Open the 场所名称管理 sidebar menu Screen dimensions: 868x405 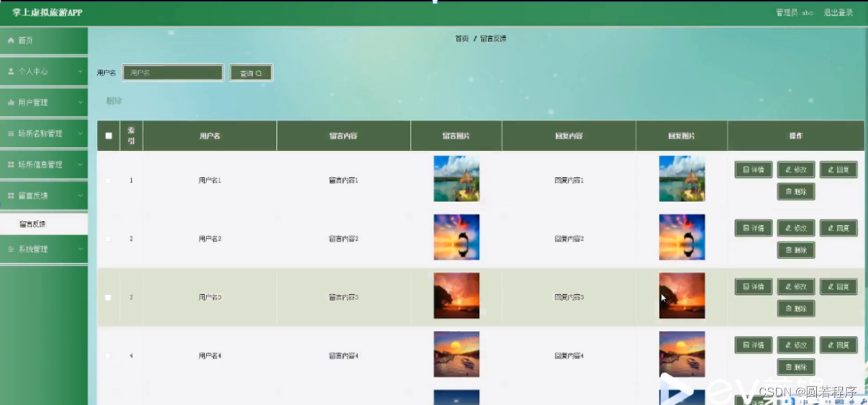[x=44, y=133]
